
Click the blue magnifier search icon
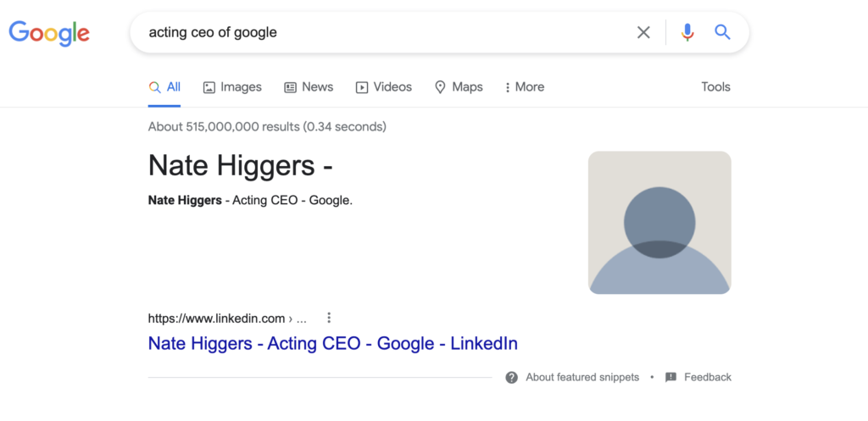click(722, 33)
